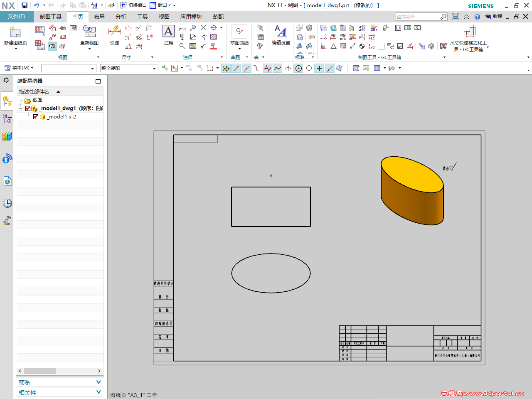Image resolution: width=532 pixels, height=399 pixels.
Task: Open 编辑设置 edit settings tool
Action: [x=281, y=32]
